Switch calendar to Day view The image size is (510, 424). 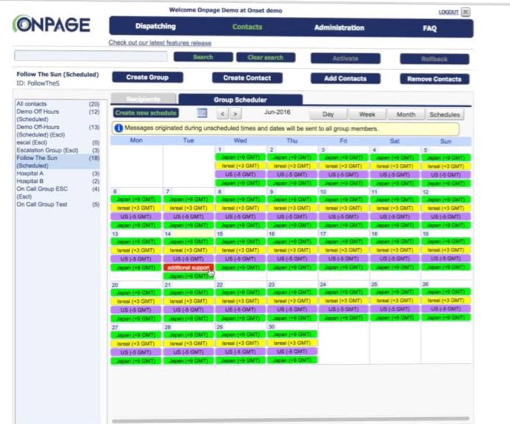328,114
